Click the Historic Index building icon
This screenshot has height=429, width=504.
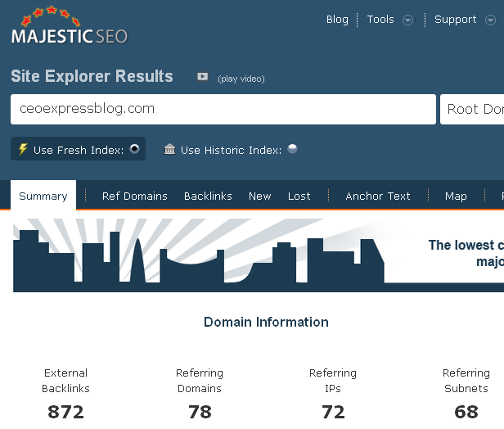(169, 150)
